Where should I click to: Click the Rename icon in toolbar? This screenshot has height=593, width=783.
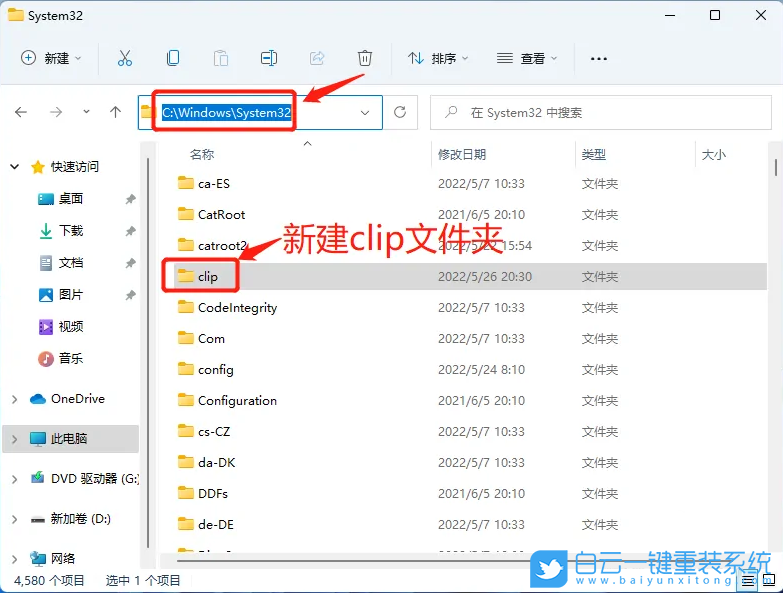point(269,58)
